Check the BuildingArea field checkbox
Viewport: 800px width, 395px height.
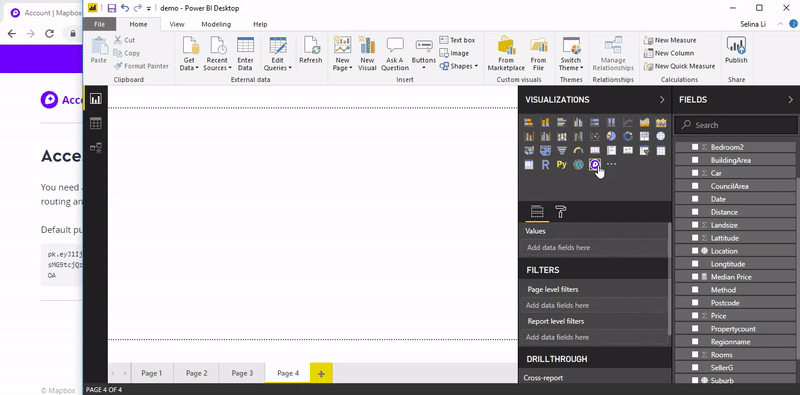click(x=695, y=160)
